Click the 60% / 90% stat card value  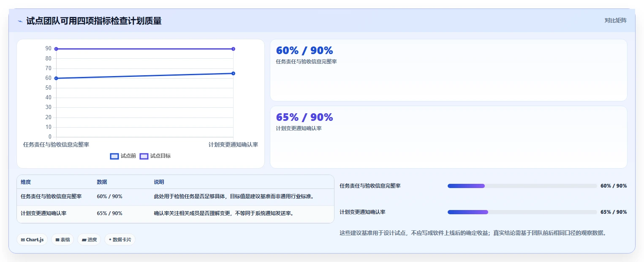tap(304, 51)
